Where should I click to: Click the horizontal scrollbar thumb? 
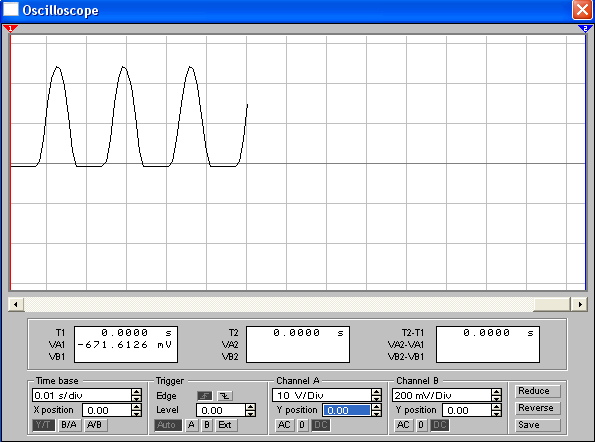click(x=551, y=304)
